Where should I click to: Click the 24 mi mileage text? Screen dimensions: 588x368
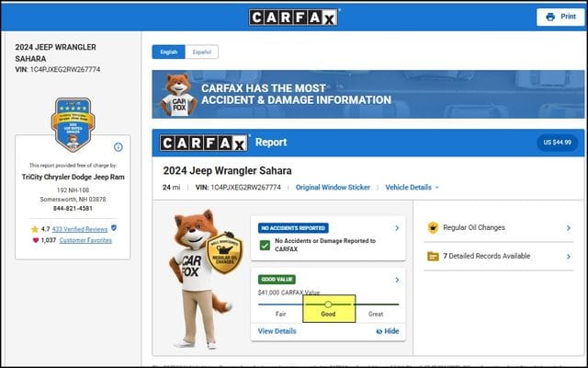[171, 188]
